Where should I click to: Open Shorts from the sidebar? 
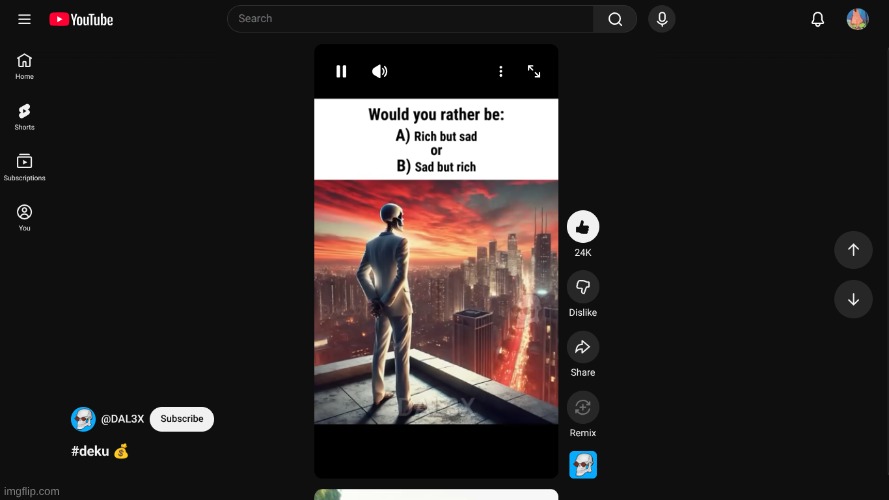point(24,116)
